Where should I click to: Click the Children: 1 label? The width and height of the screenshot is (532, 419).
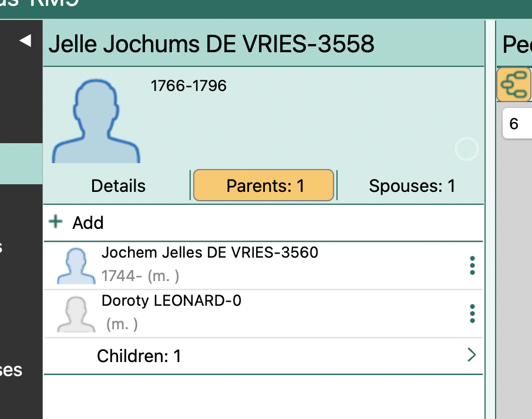(139, 356)
